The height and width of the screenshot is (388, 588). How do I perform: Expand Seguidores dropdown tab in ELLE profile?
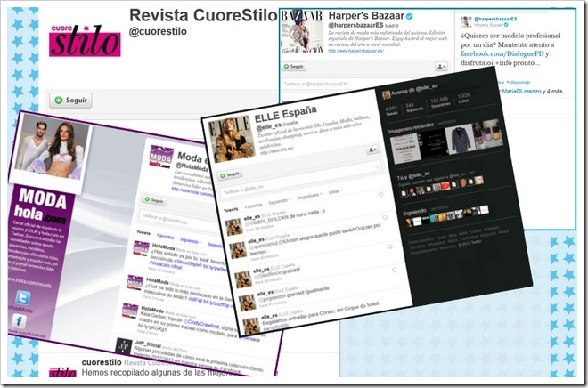(309, 196)
